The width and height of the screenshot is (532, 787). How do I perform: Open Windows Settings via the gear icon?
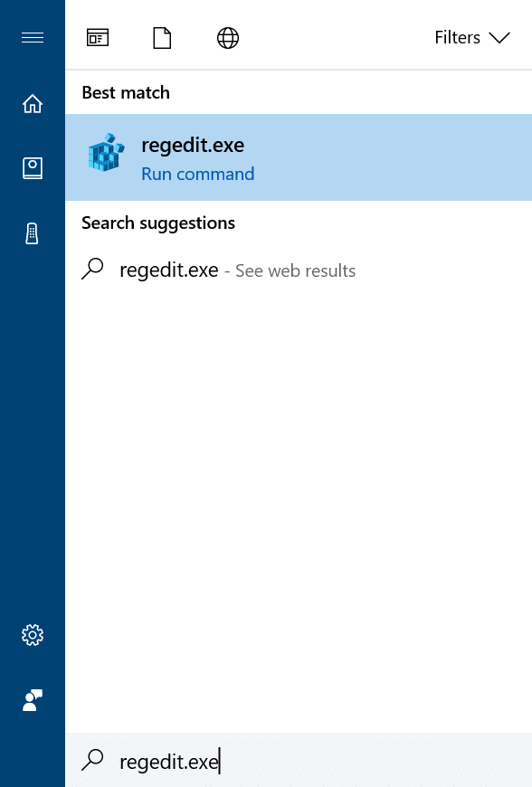32,635
